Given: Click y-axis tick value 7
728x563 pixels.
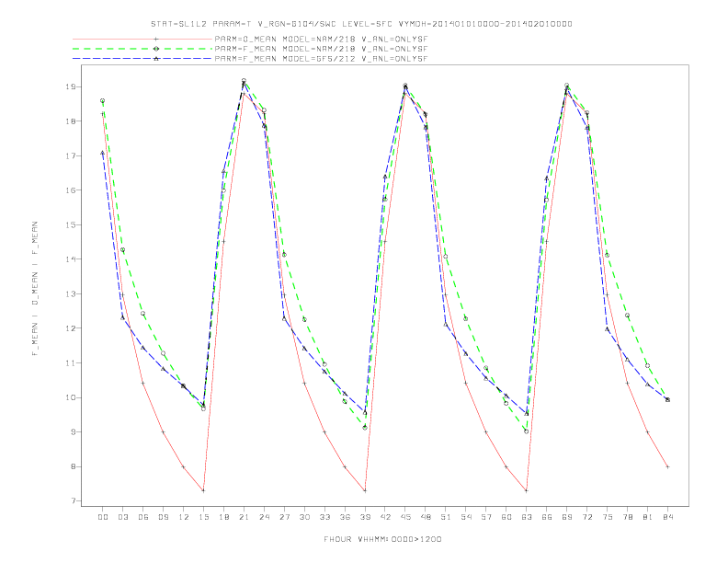Looking at the screenshot, I should click(74, 501).
